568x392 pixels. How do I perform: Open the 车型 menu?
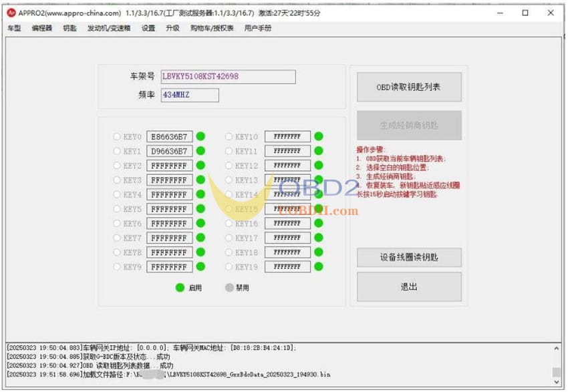[x=14, y=28]
